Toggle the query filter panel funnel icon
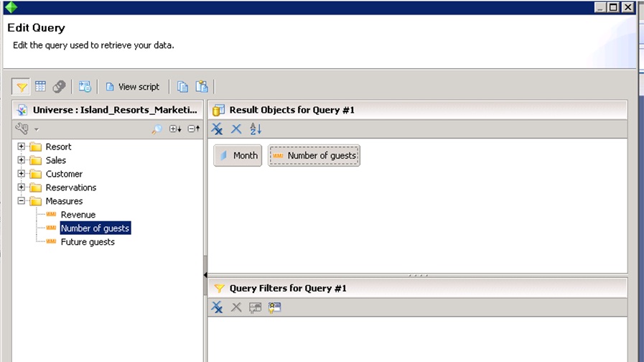 click(x=21, y=87)
